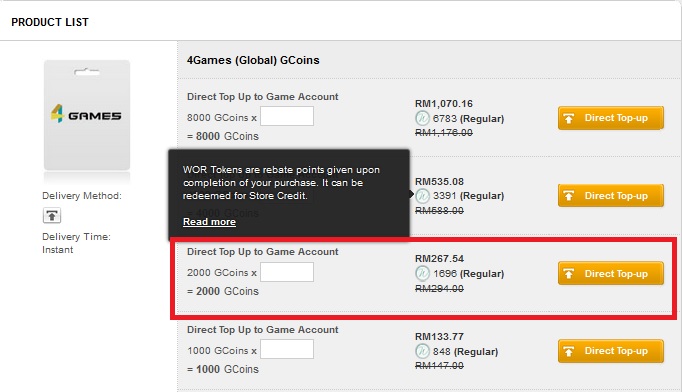The height and width of the screenshot is (392, 682).
Task: Click the RM267.54 price text
Action: tap(439, 258)
